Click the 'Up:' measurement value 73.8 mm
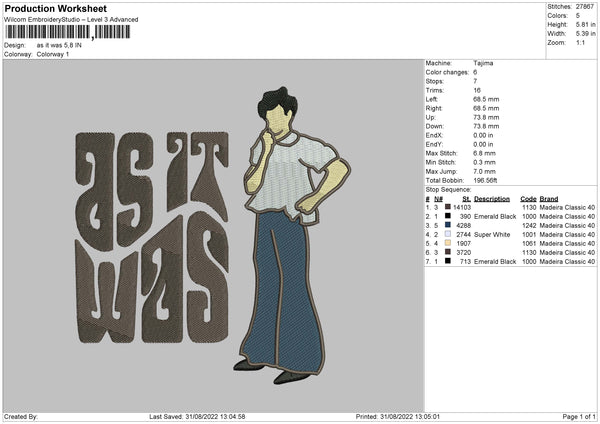Viewport: 600px width, 424px height. click(x=486, y=117)
